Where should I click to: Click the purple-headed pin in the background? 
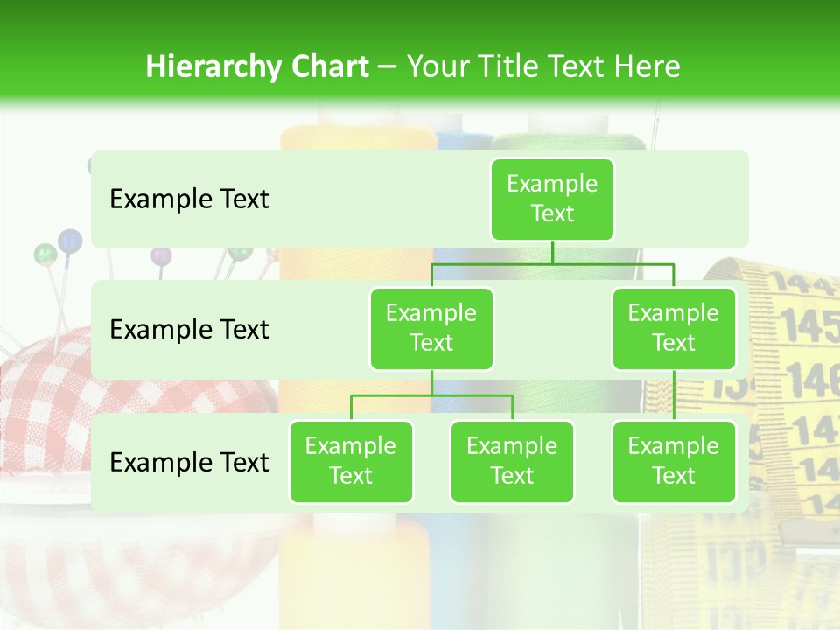click(x=161, y=256)
